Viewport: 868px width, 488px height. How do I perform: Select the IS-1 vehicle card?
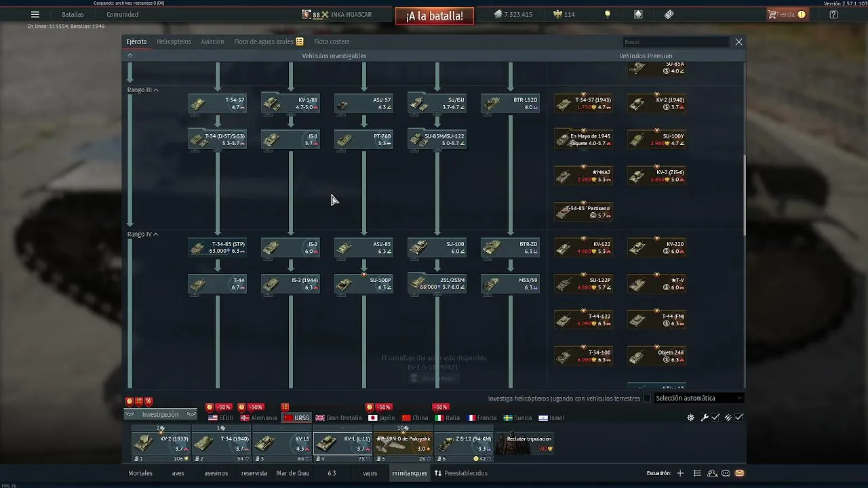[x=291, y=140]
